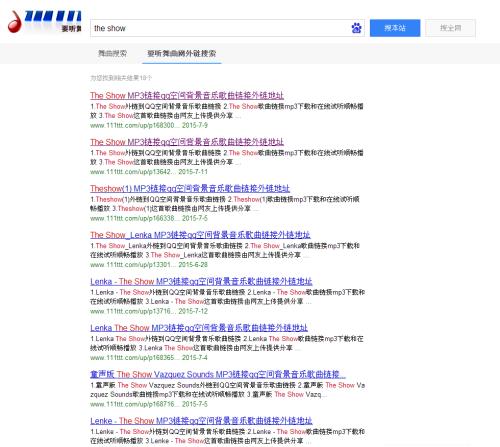Click the Baidu paw icon in search box
The height and width of the screenshot is (447, 500).
356,28
